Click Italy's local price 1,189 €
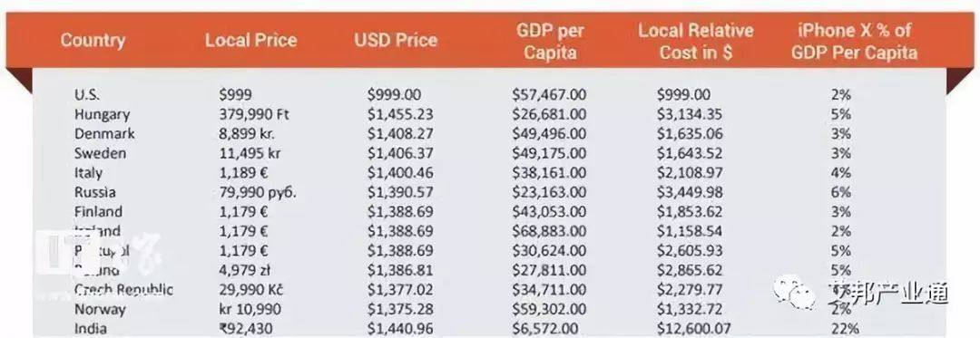Viewport: 980px width, 338px height. pyautogui.click(x=244, y=173)
